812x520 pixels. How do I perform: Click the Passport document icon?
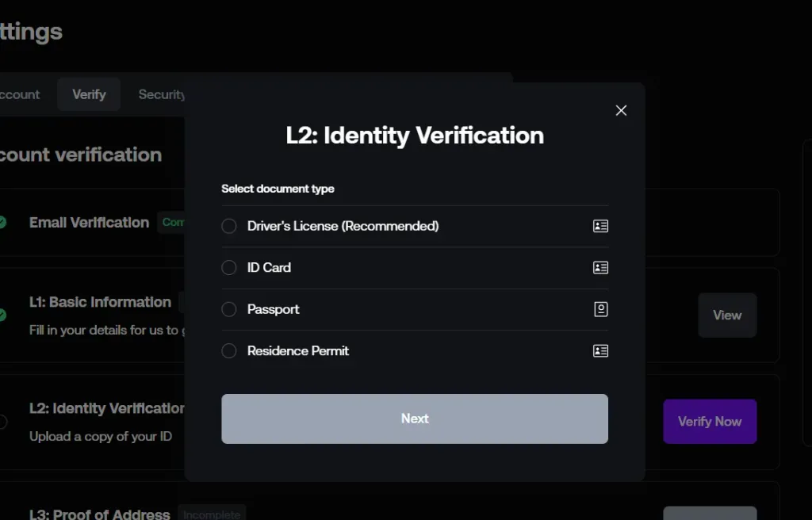pyautogui.click(x=600, y=309)
